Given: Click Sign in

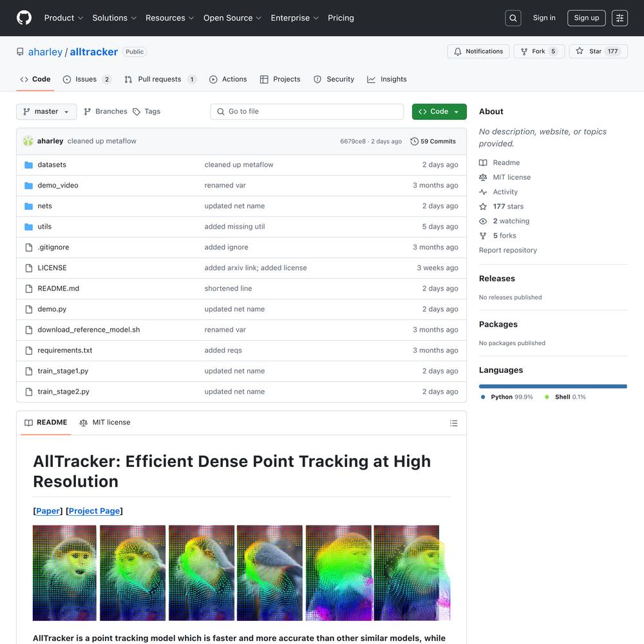Looking at the screenshot, I should tap(544, 17).
